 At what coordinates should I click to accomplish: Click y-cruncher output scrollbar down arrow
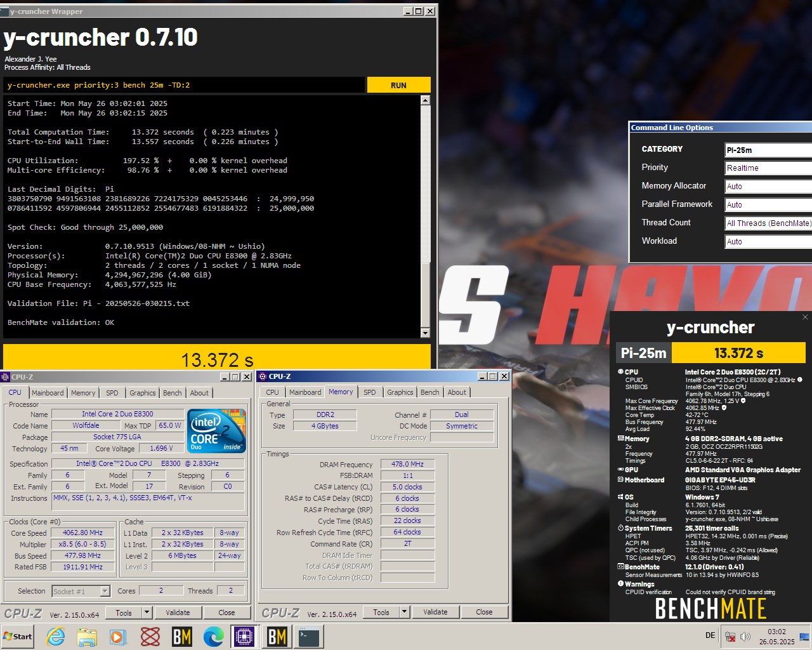point(425,333)
